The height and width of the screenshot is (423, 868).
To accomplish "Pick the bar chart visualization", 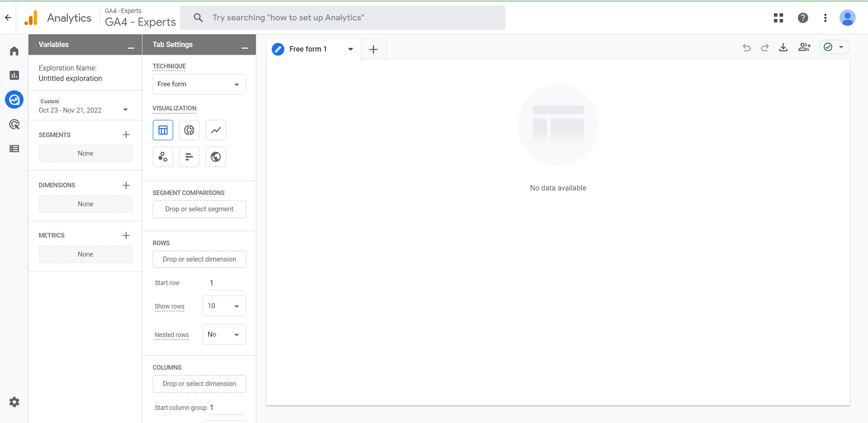I will [189, 157].
